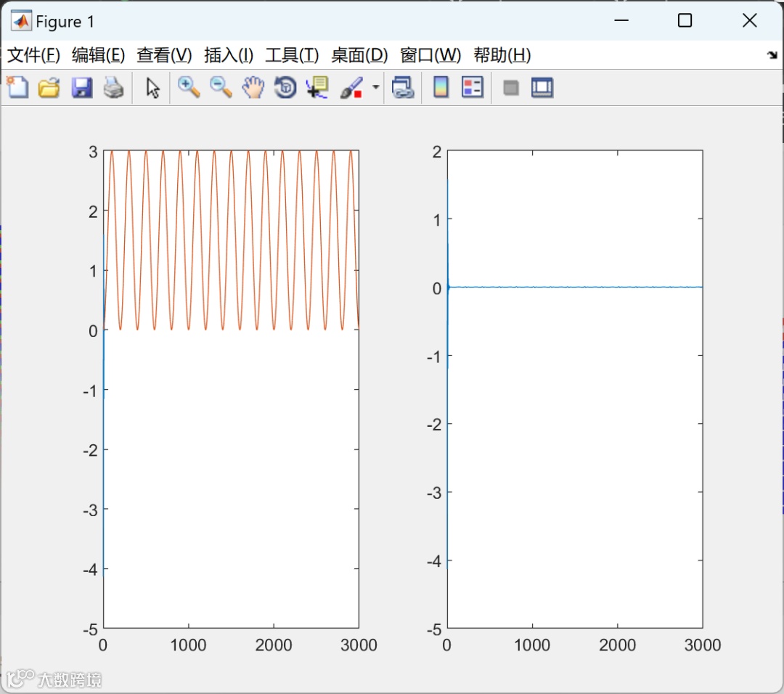Open the 查看(V) menu
Image resolution: width=784 pixels, height=694 pixels.
pos(164,55)
